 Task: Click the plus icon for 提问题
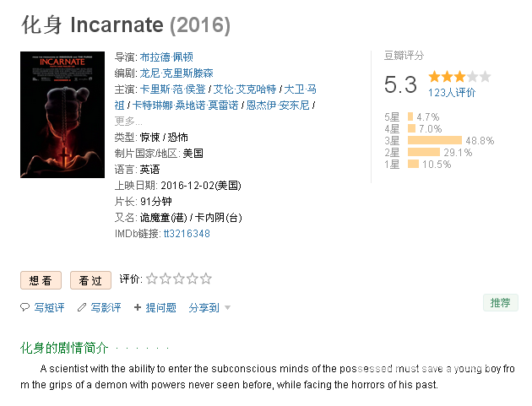[x=138, y=307]
